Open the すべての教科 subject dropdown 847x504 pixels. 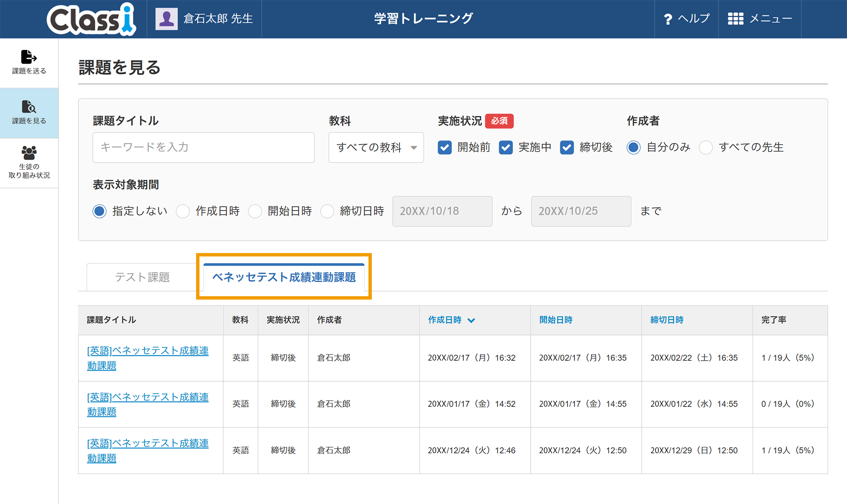376,147
